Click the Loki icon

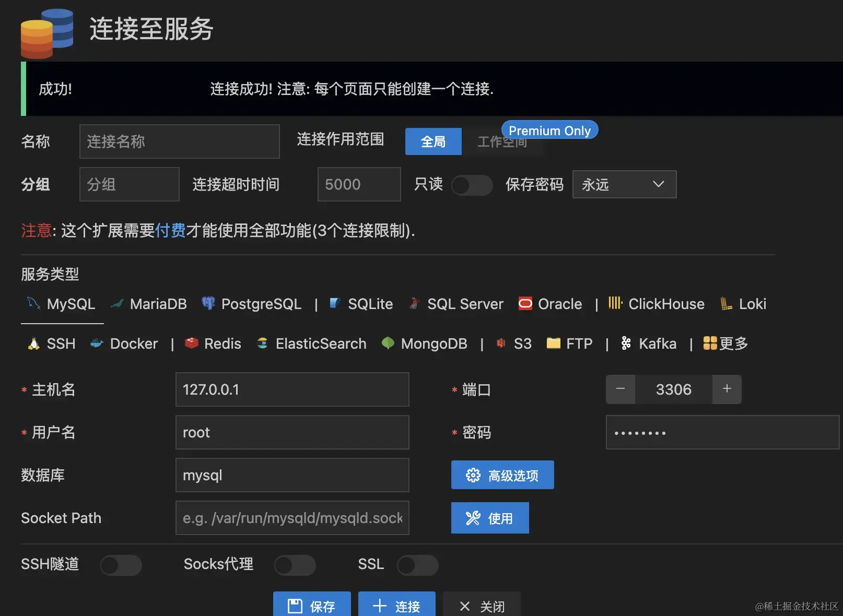[726, 303]
